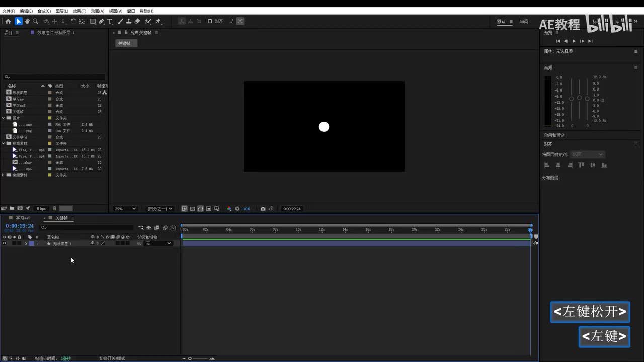Adjust the audio level slider in 音频 panel
This screenshot has height=362, width=644.
[579, 98]
